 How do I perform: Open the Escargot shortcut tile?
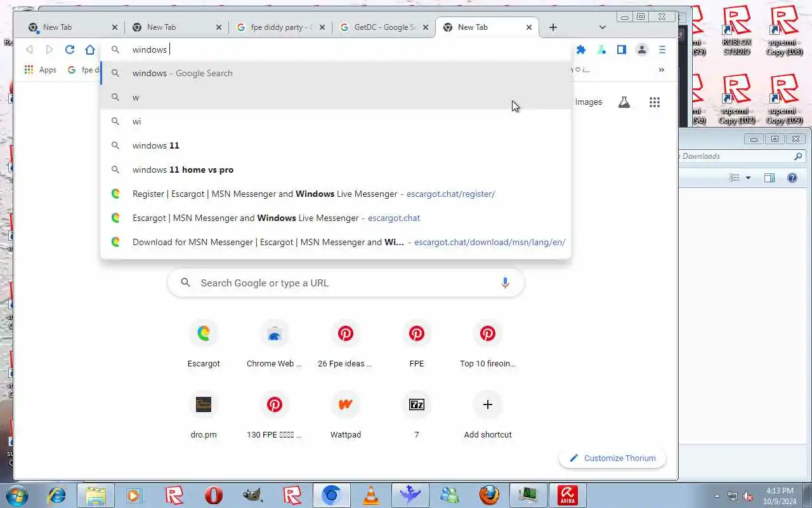(204, 344)
